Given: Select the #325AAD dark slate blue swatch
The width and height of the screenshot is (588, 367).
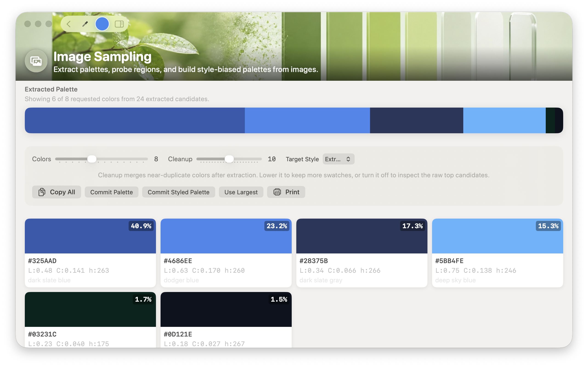Looking at the screenshot, I should (x=90, y=253).
